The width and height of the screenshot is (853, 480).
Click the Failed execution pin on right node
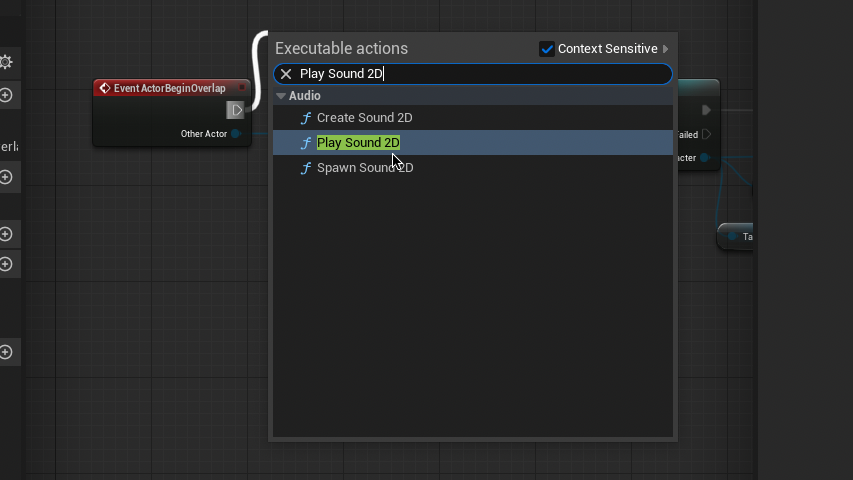(x=706, y=134)
